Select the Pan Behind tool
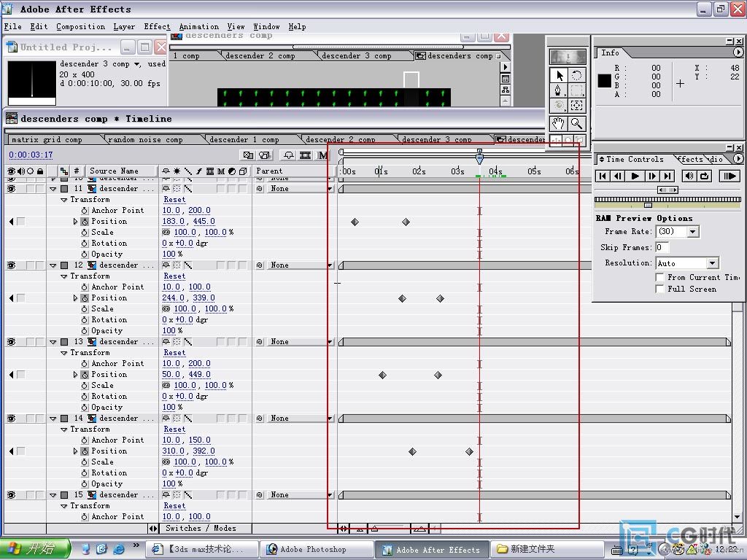This screenshot has width=747, height=560. tap(576, 106)
